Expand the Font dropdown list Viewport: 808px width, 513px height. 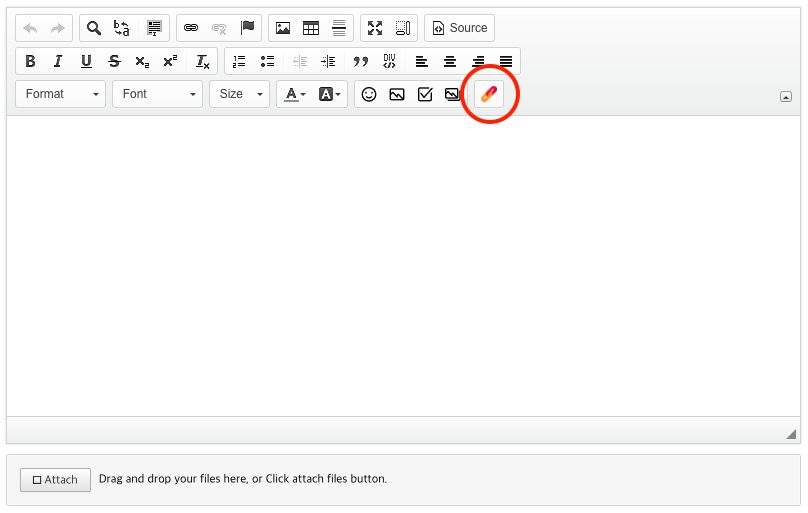click(x=158, y=94)
